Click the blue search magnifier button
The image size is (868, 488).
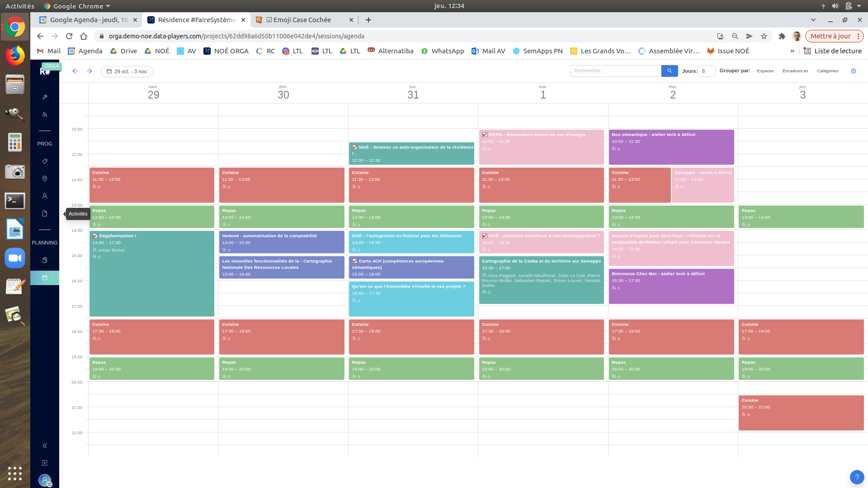point(670,71)
